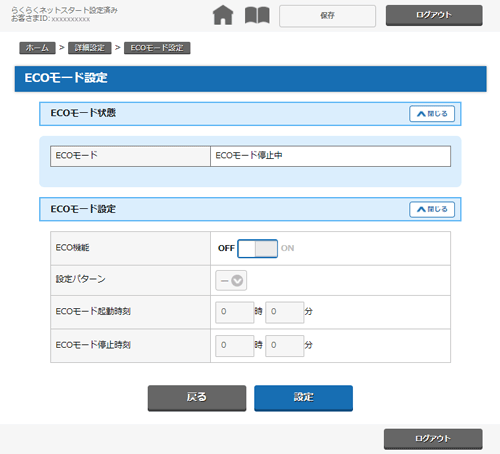Click the ECO機能 row label
500x454 pixels.
coord(72,248)
